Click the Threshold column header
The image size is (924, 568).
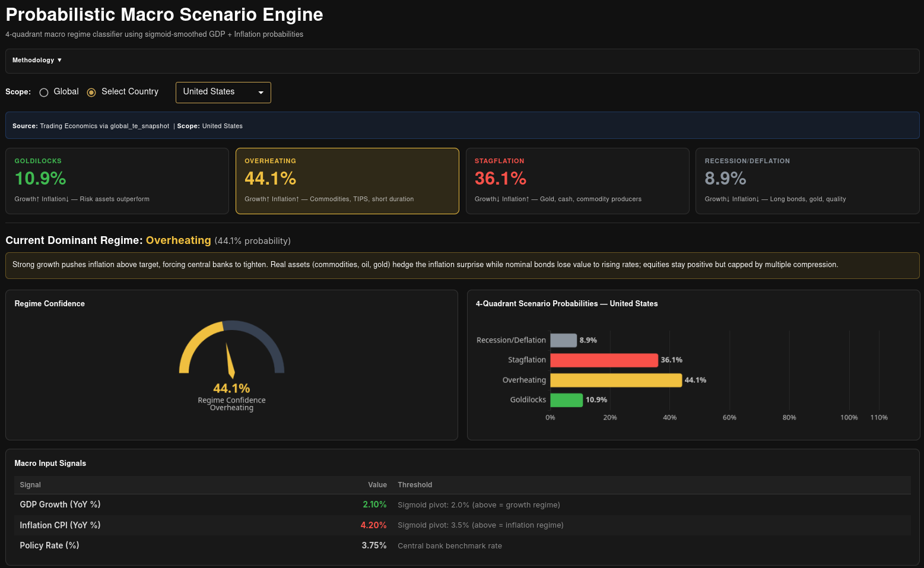(x=415, y=485)
